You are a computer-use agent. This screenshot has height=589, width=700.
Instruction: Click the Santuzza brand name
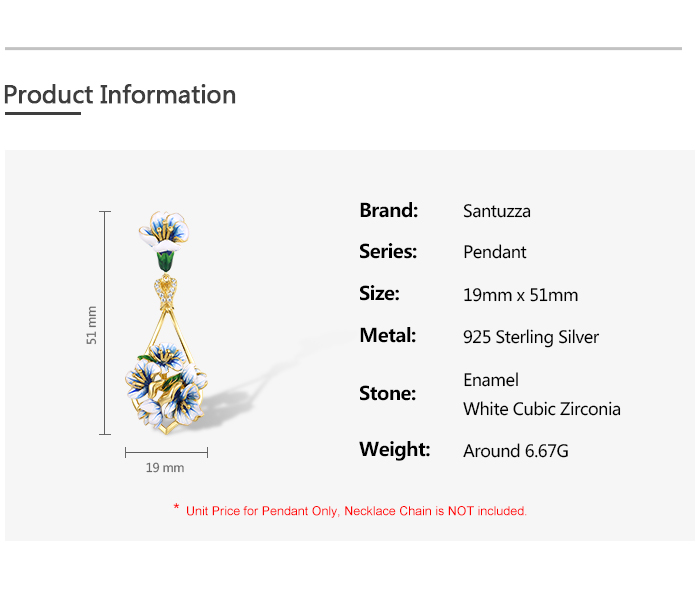pyautogui.click(x=497, y=211)
